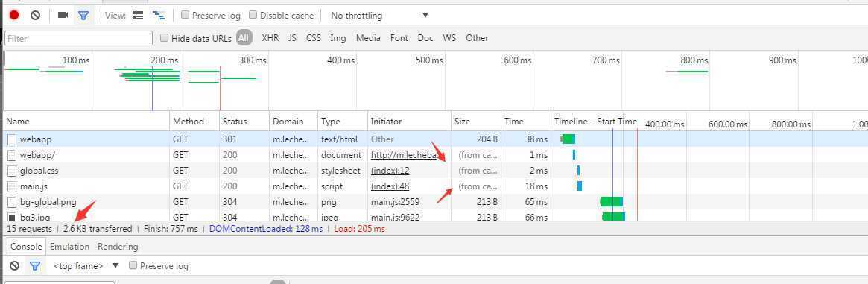
Task: Select the bg-global.png request name
Action: (48, 202)
